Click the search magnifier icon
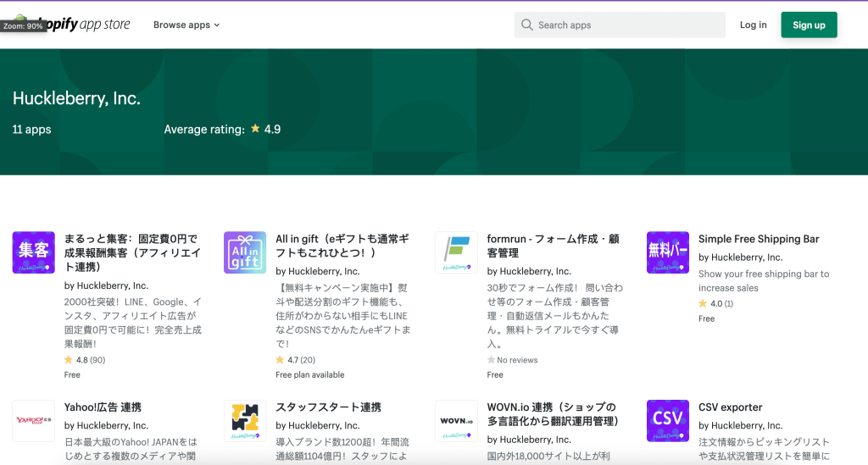Image resolution: width=868 pixels, height=465 pixels. pyautogui.click(x=527, y=25)
